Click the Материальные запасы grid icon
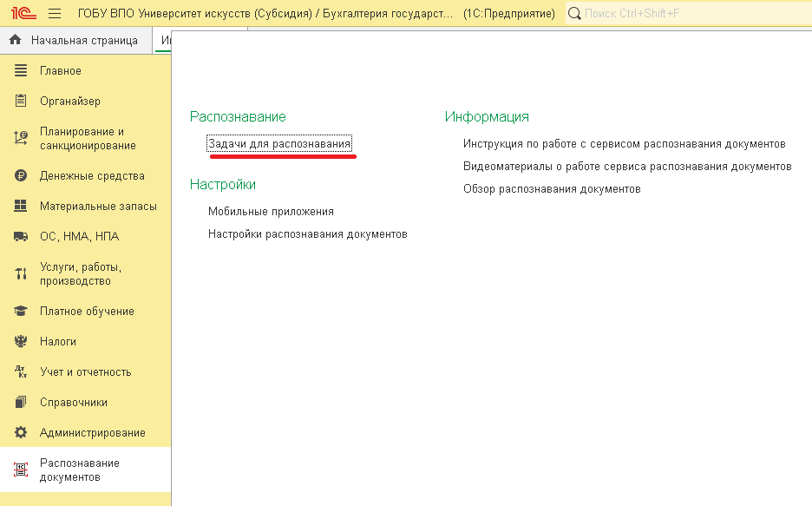This screenshot has height=506, width=812. pyautogui.click(x=21, y=207)
